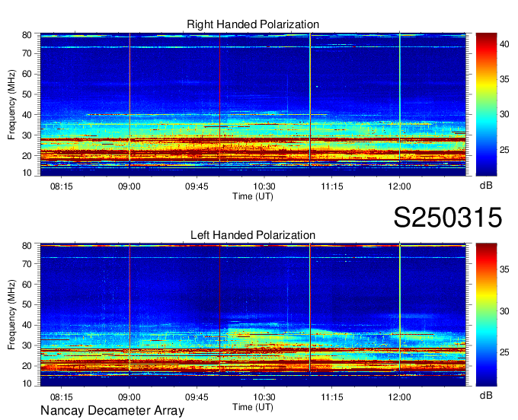Select the 10 MHz tick of Right Handed plot
Viewport: 518px width, 420px height.
tap(27, 173)
